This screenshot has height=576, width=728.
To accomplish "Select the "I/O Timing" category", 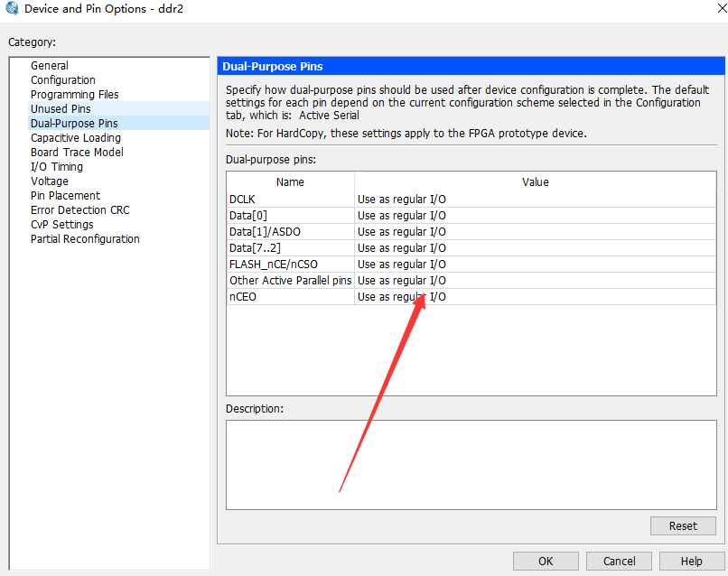I will [57, 166].
